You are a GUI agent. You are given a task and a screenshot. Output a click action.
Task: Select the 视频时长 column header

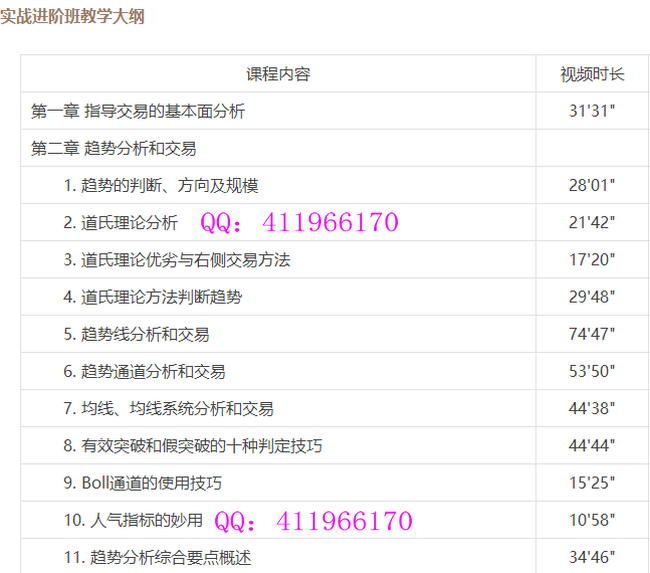coord(592,74)
